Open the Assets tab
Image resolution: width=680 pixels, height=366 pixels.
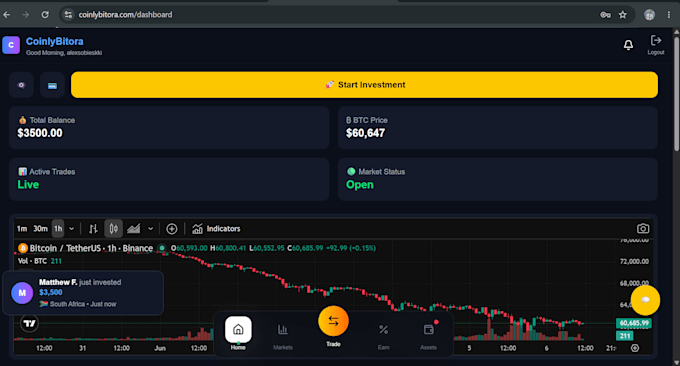pos(428,336)
